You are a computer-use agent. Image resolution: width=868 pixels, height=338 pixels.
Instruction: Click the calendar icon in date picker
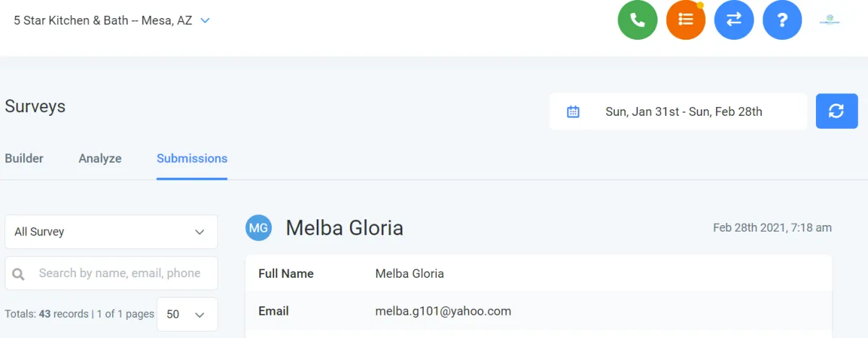click(x=573, y=111)
